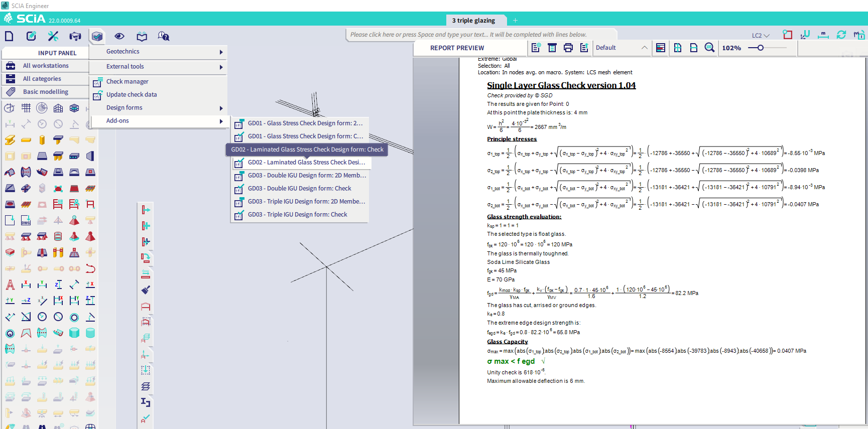Print the report preview

[x=568, y=48]
